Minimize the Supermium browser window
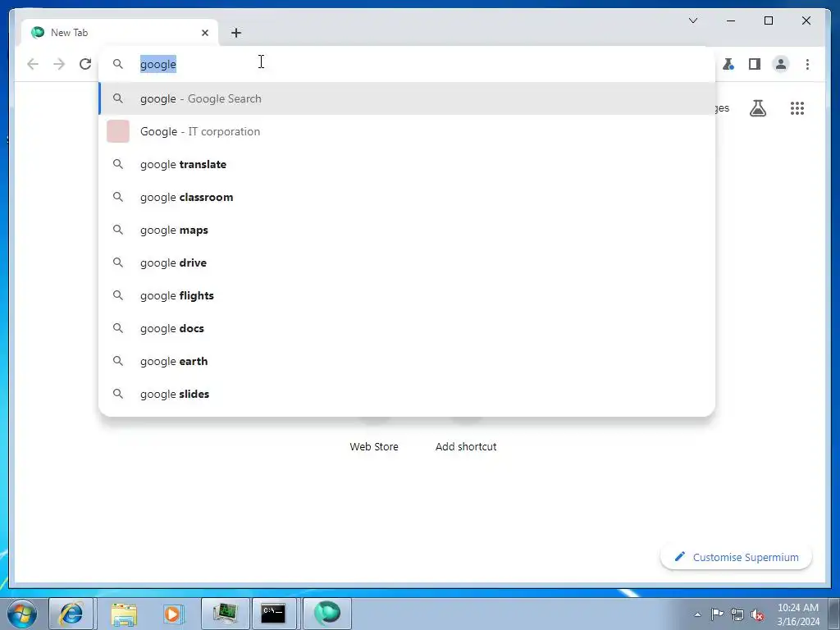The image size is (840, 630). click(731, 21)
